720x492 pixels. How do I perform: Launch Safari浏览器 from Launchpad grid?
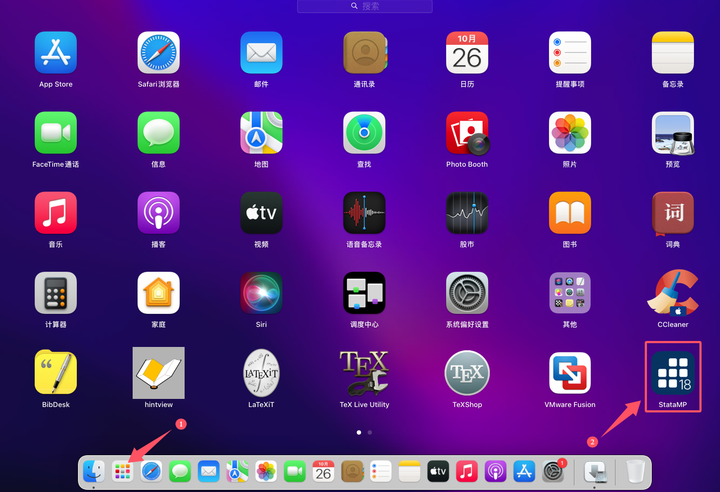158,52
